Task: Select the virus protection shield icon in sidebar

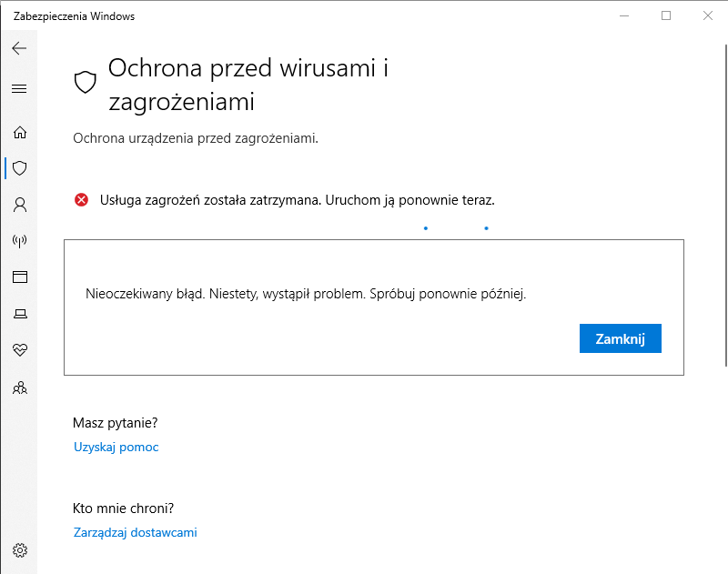Action: pos(19,168)
